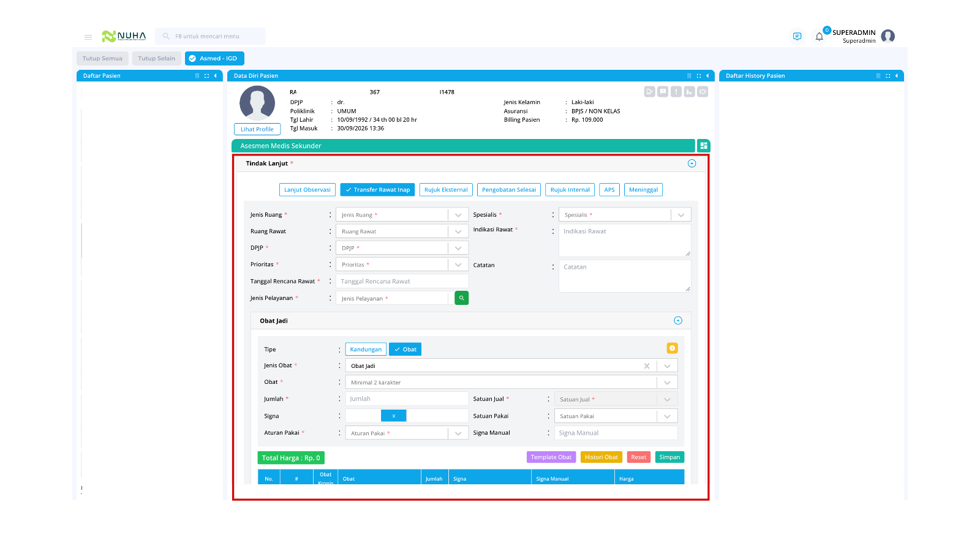
Task: Open the Spesialis dropdown
Action: 625,215
